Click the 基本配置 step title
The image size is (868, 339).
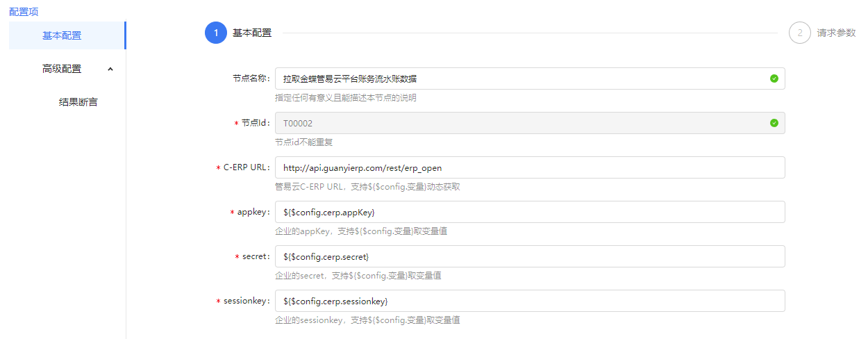point(252,33)
